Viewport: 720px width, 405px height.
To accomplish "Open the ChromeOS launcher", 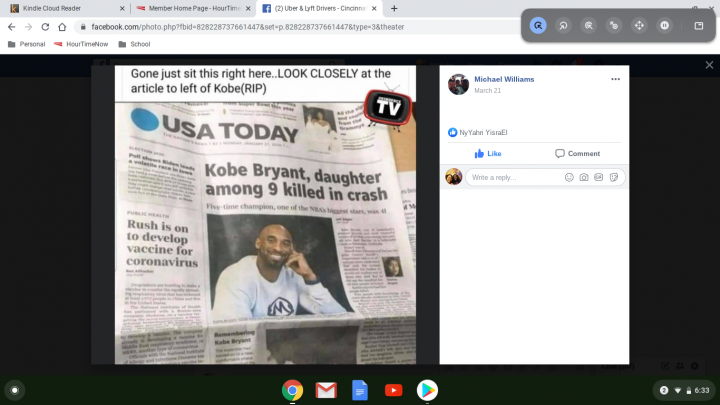I will click(x=14, y=390).
